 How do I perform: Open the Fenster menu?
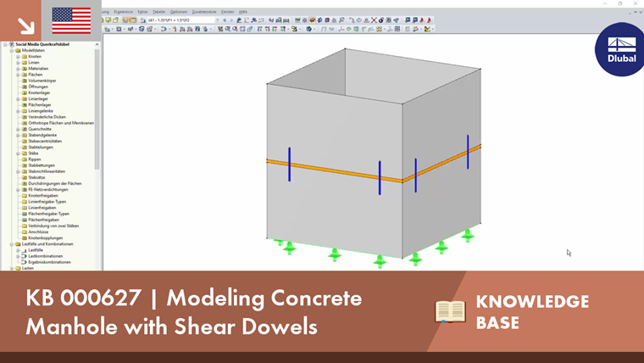coord(228,12)
